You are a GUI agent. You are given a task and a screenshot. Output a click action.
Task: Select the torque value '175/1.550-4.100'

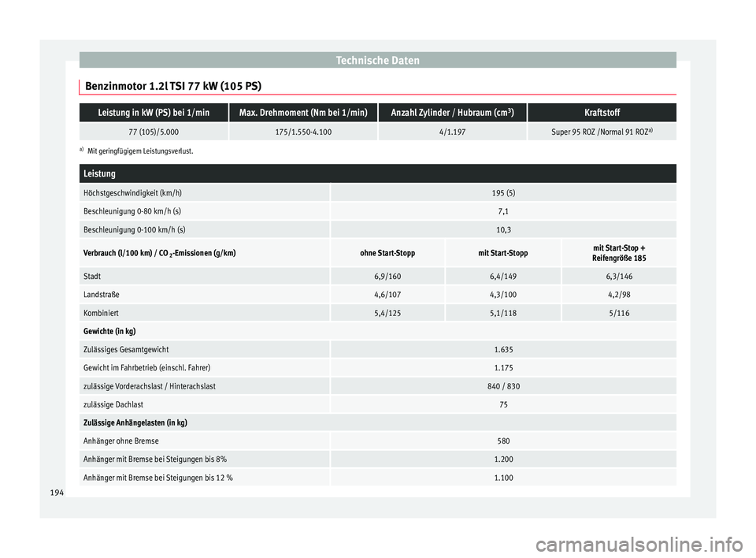pyautogui.click(x=303, y=132)
